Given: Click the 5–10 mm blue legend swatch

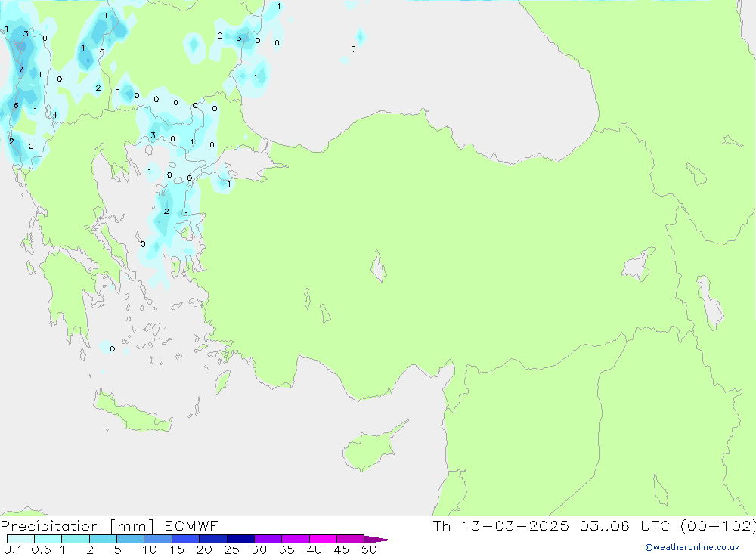Looking at the screenshot, I should pos(131,539).
